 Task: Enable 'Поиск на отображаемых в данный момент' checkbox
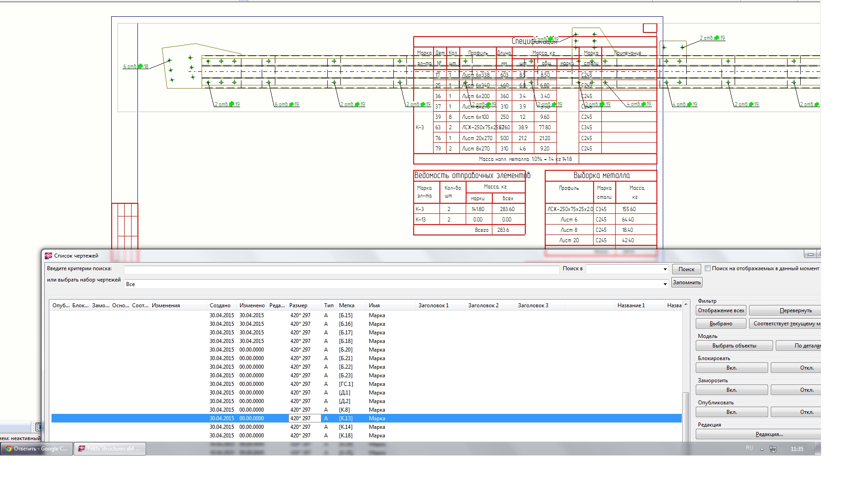(708, 268)
